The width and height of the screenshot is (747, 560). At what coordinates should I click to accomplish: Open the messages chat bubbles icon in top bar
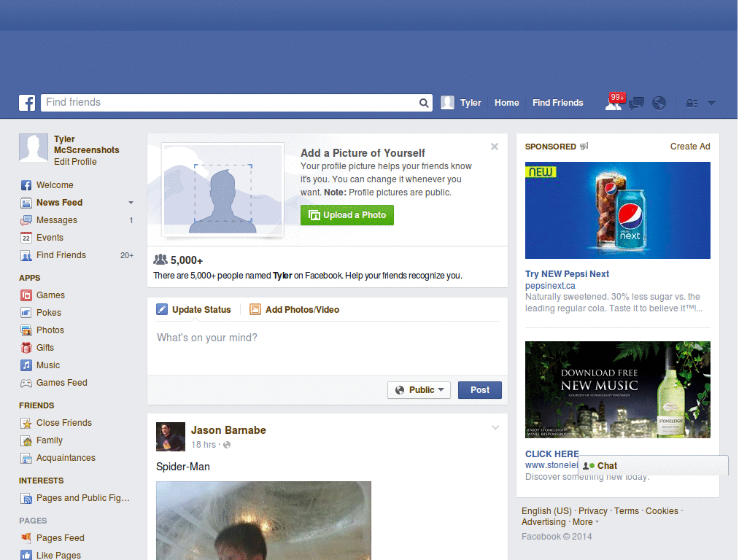[x=636, y=103]
